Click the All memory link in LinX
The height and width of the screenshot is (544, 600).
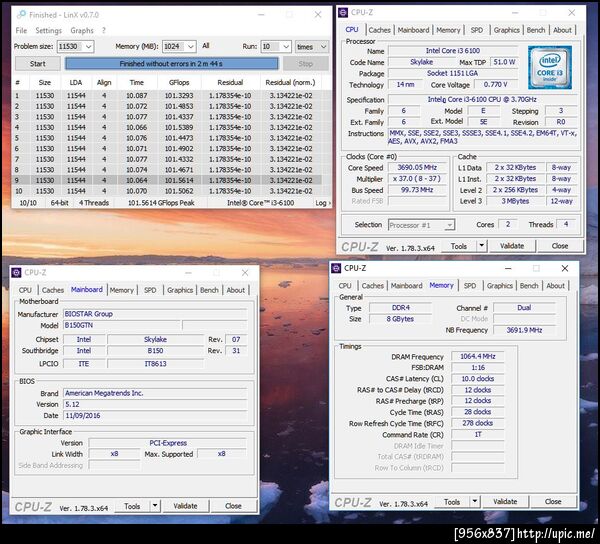[205, 46]
